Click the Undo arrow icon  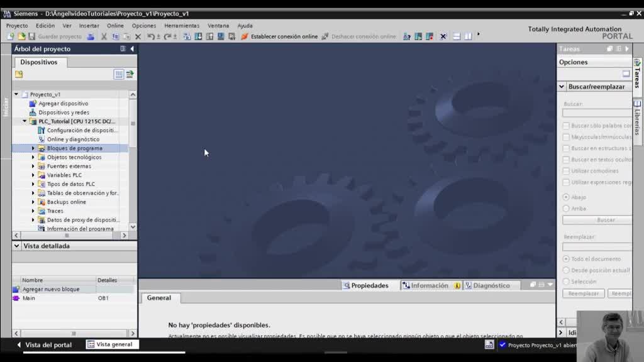(151, 36)
